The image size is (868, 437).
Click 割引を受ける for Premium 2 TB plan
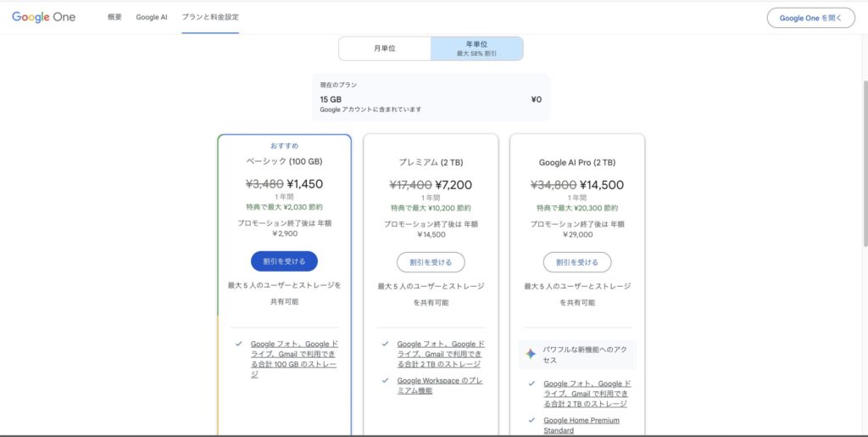[431, 261]
